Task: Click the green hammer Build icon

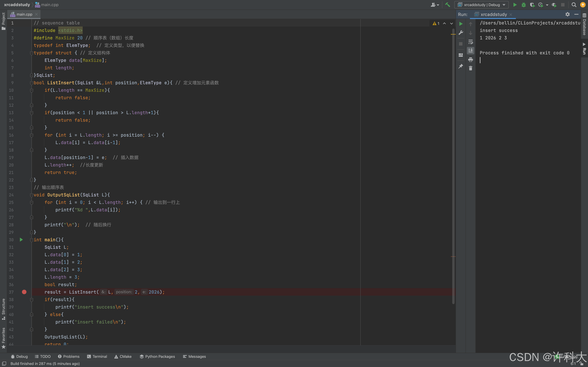Action: [x=447, y=5]
